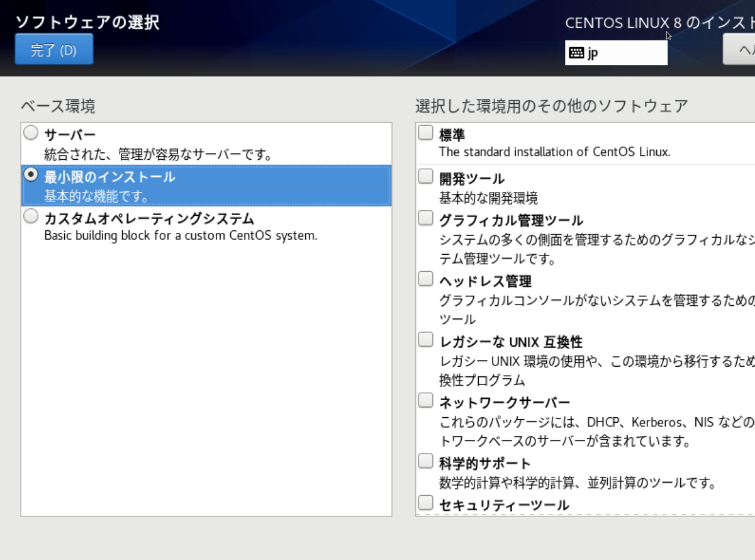Image resolution: width=755 pixels, height=560 pixels.
Task: Enable the 標準 software add-on
Action: pyautogui.click(x=425, y=133)
